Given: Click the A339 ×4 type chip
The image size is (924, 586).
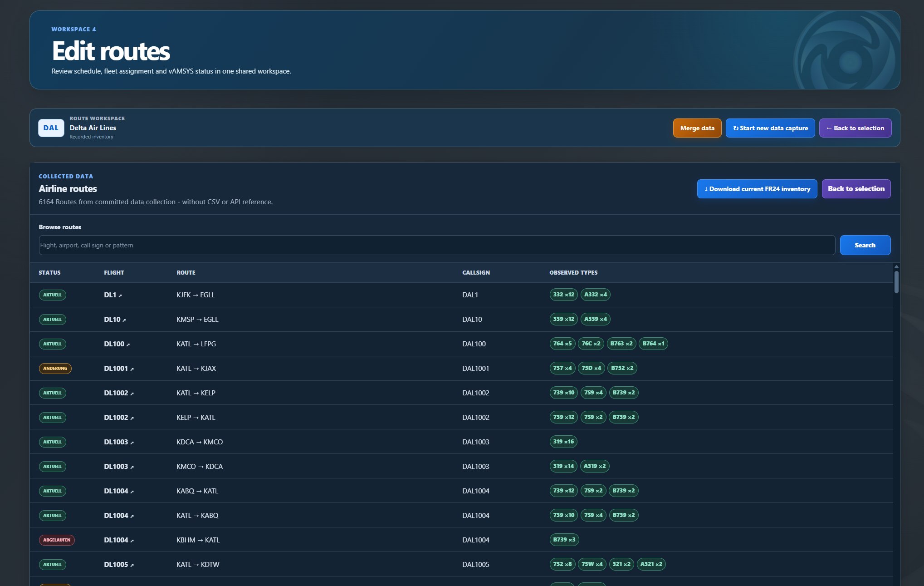Looking at the screenshot, I should [x=595, y=319].
